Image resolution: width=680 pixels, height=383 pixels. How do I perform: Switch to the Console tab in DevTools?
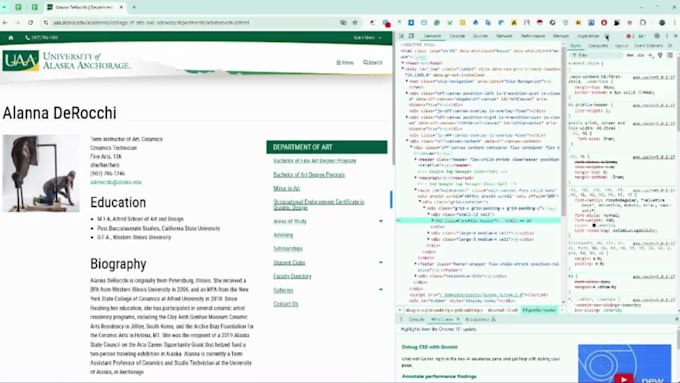[457, 36]
